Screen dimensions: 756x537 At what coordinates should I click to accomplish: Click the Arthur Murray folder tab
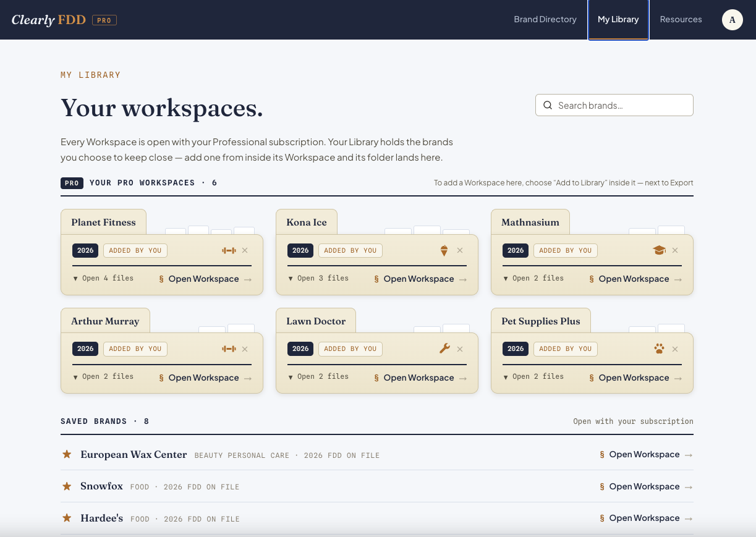tap(105, 321)
